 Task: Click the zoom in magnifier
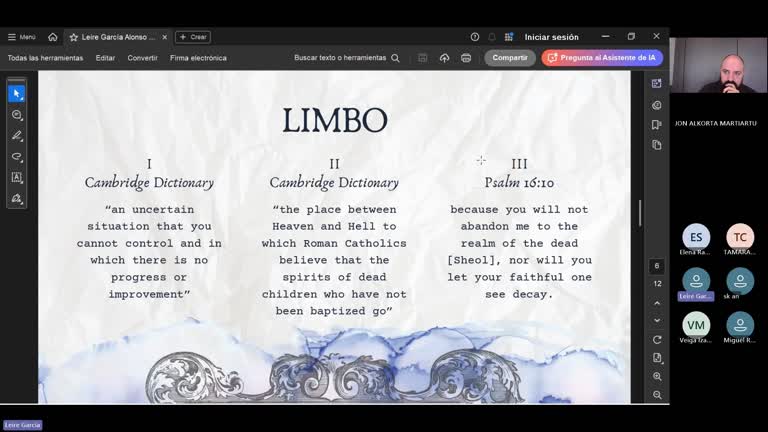click(x=657, y=377)
